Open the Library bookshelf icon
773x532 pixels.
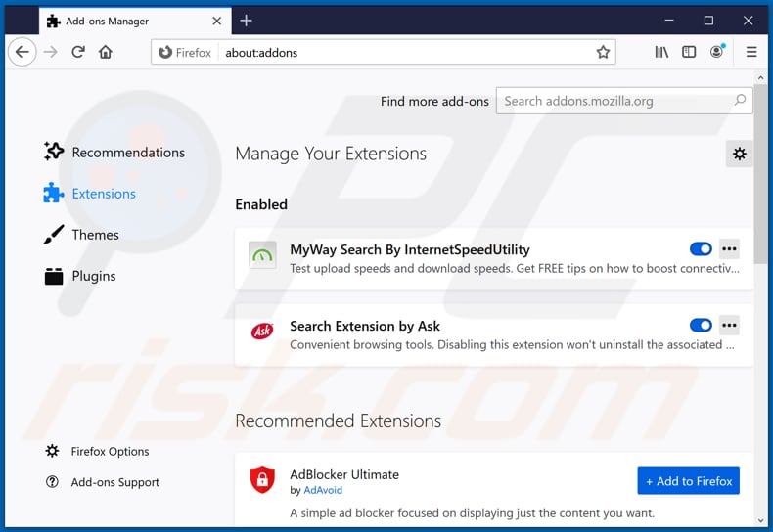coord(661,52)
